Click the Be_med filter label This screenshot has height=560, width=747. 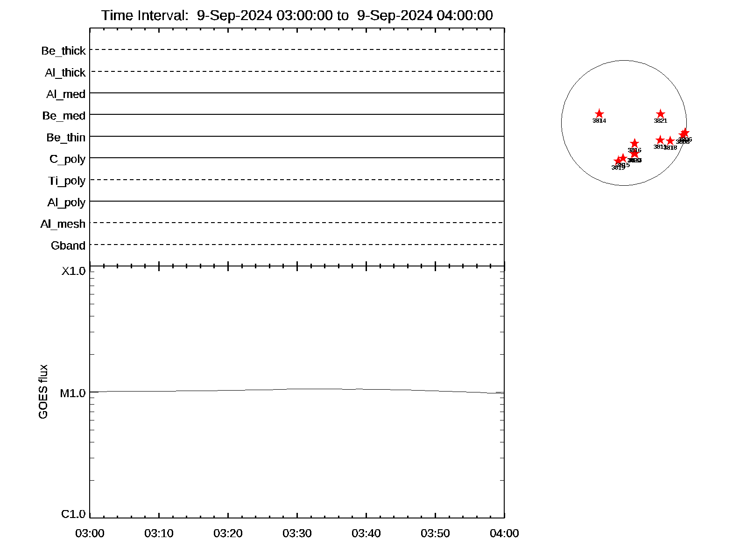pyautogui.click(x=64, y=116)
